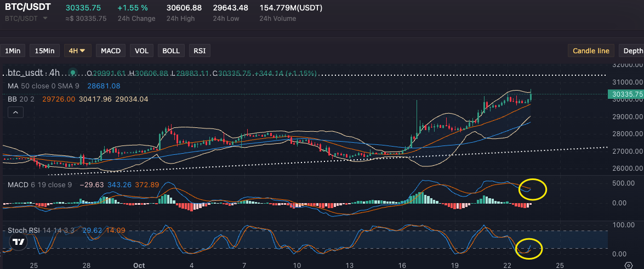Switch to the Depth chart tab
The width and height of the screenshot is (644, 269).
pos(632,51)
